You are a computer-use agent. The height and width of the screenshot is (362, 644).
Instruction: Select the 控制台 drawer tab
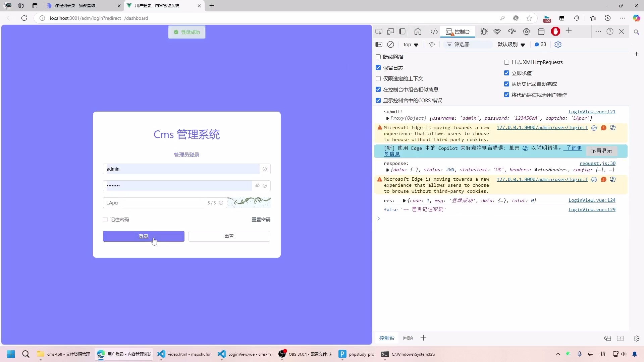click(387, 338)
